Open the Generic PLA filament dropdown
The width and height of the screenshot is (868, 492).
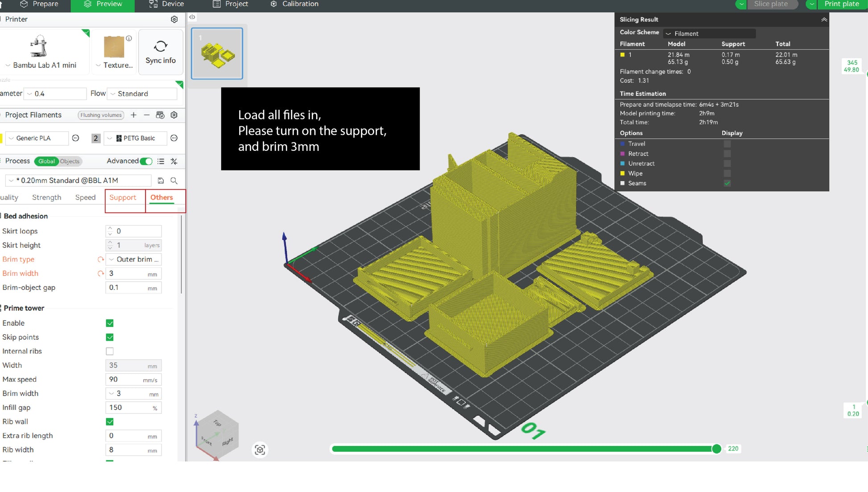pyautogui.click(x=37, y=138)
